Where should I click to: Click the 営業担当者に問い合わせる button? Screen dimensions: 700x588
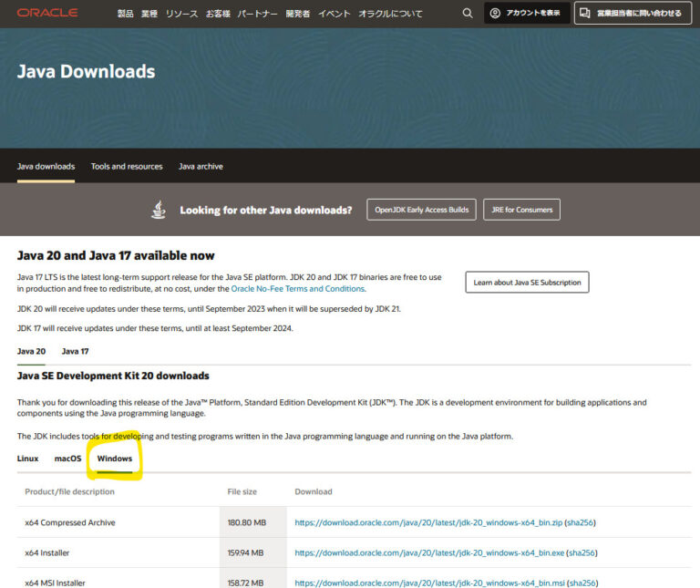point(632,14)
